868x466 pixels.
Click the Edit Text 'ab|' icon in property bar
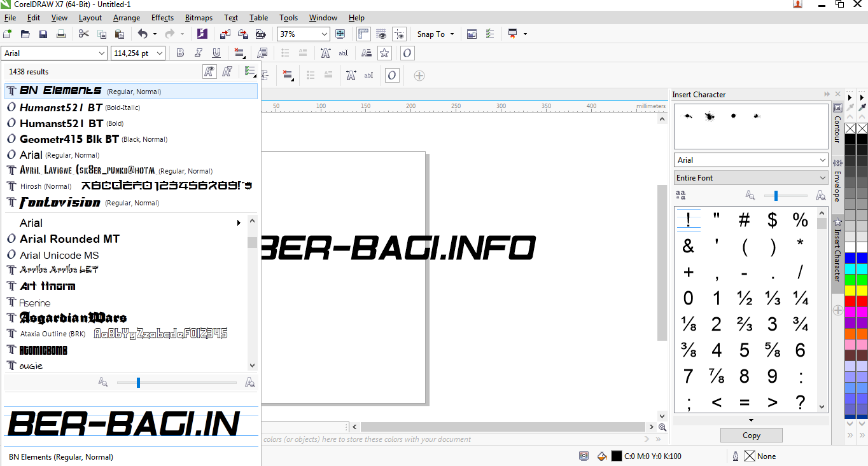343,53
